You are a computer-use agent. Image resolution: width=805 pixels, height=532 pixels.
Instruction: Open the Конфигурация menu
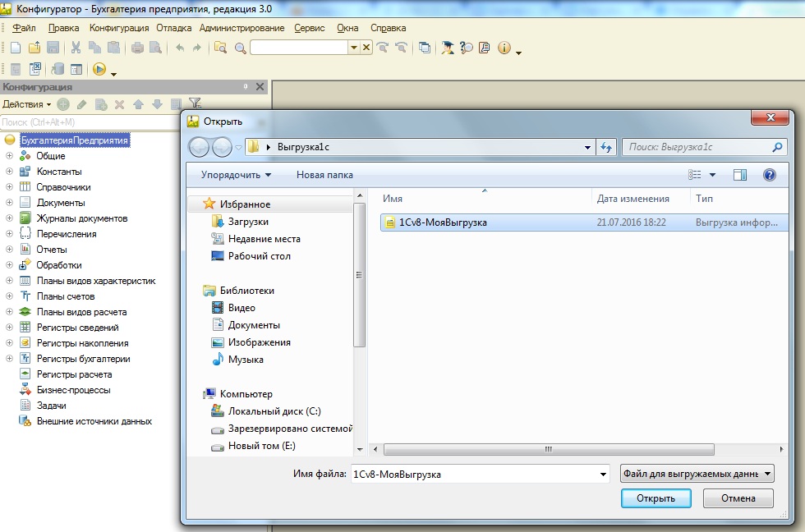[119, 28]
